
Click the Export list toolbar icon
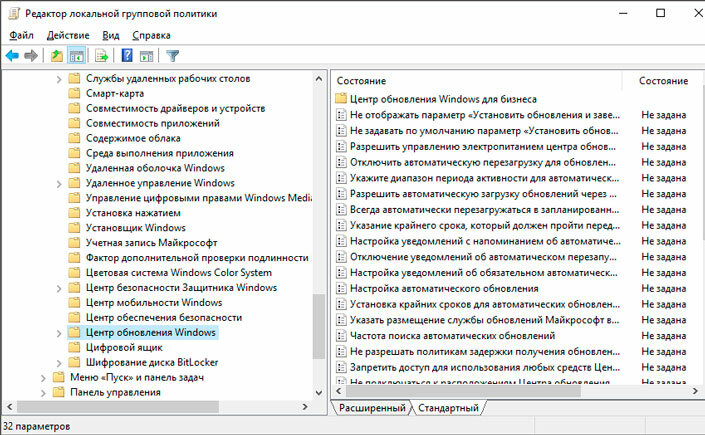[x=102, y=56]
